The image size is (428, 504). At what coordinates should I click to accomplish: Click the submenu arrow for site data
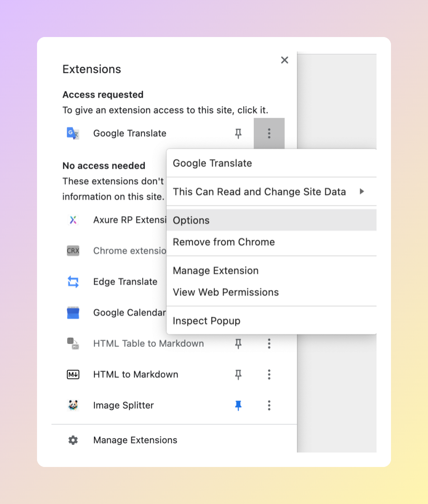(x=362, y=191)
